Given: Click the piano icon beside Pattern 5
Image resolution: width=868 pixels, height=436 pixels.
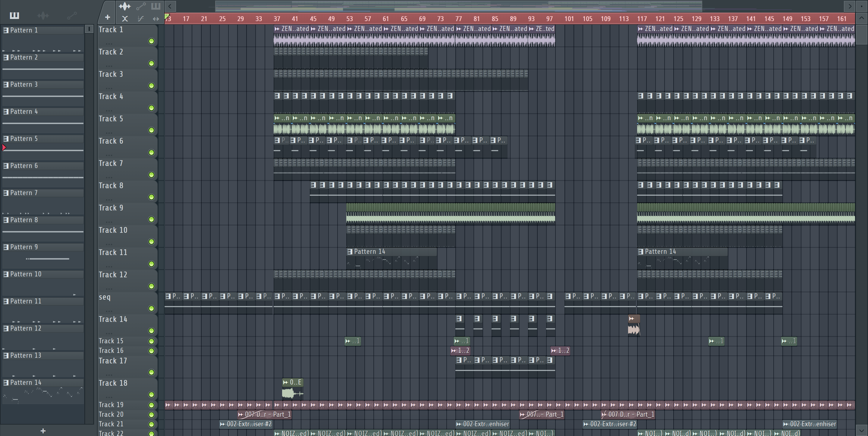Looking at the screenshot, I should [6, 139].
